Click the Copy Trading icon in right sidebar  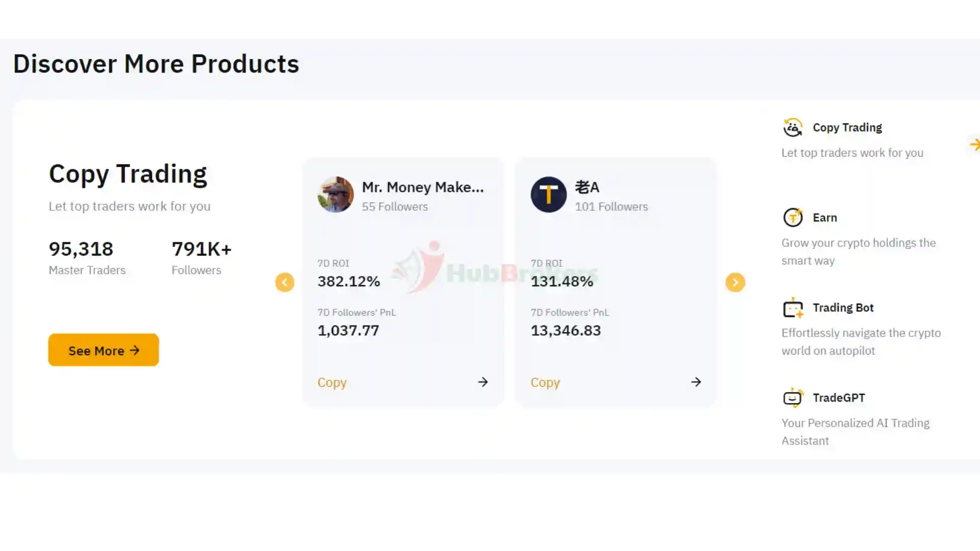[x=793, y=128]
